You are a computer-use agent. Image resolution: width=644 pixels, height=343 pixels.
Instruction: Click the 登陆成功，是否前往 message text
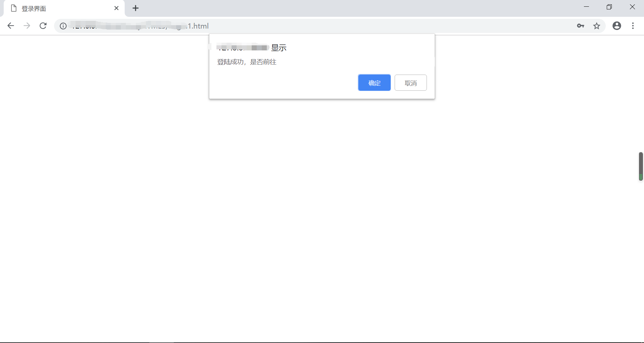tap(247, 62)
